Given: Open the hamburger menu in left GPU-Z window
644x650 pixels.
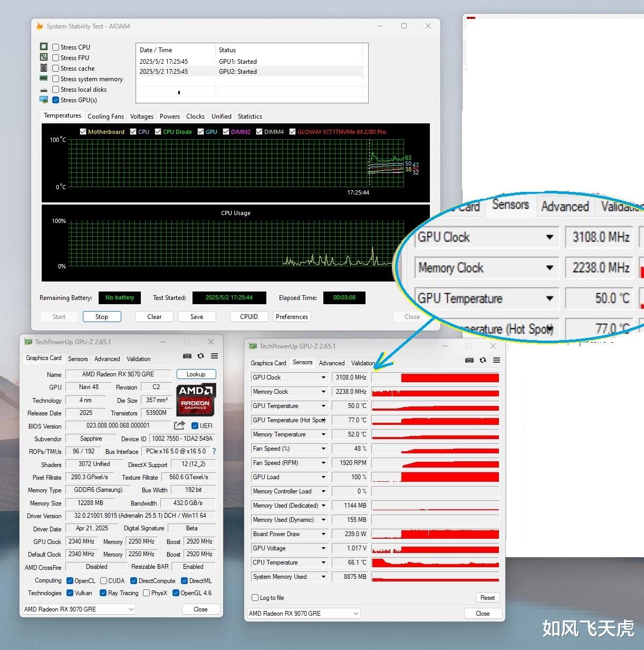Looking at the screenshot, I should (x=214, y=356).
